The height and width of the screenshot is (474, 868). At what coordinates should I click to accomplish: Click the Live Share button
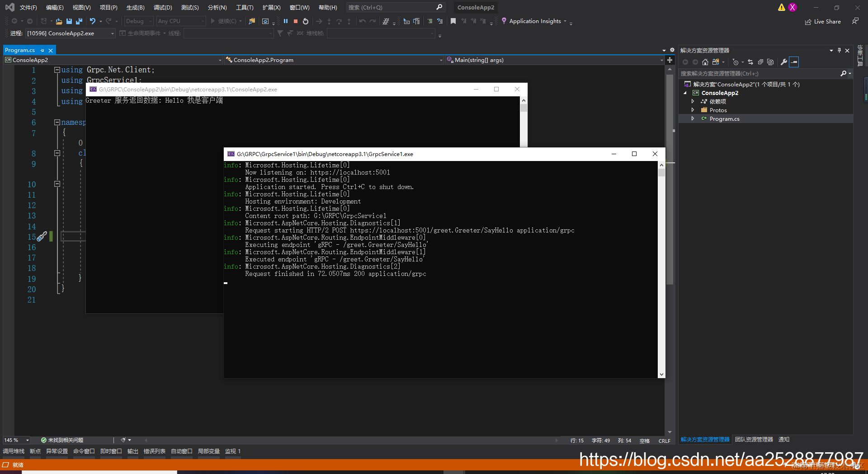coord(823,21)
